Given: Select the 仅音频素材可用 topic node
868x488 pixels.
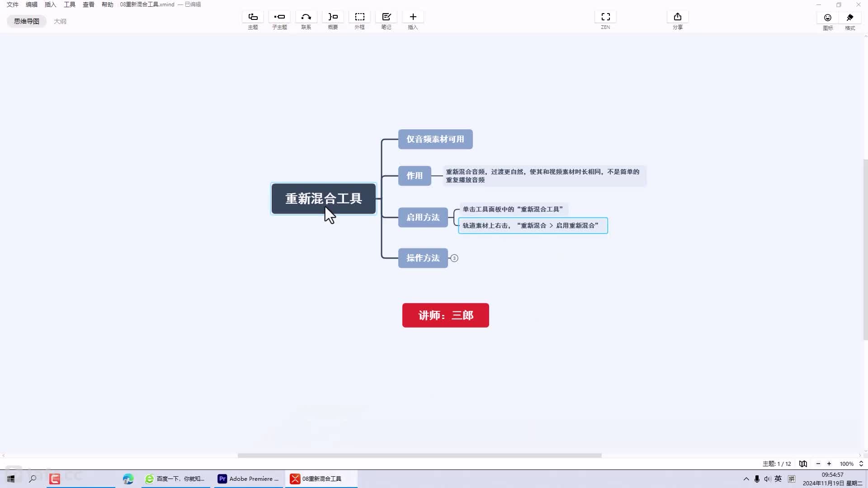Looking at the screenshot, I should pos(435,139).
